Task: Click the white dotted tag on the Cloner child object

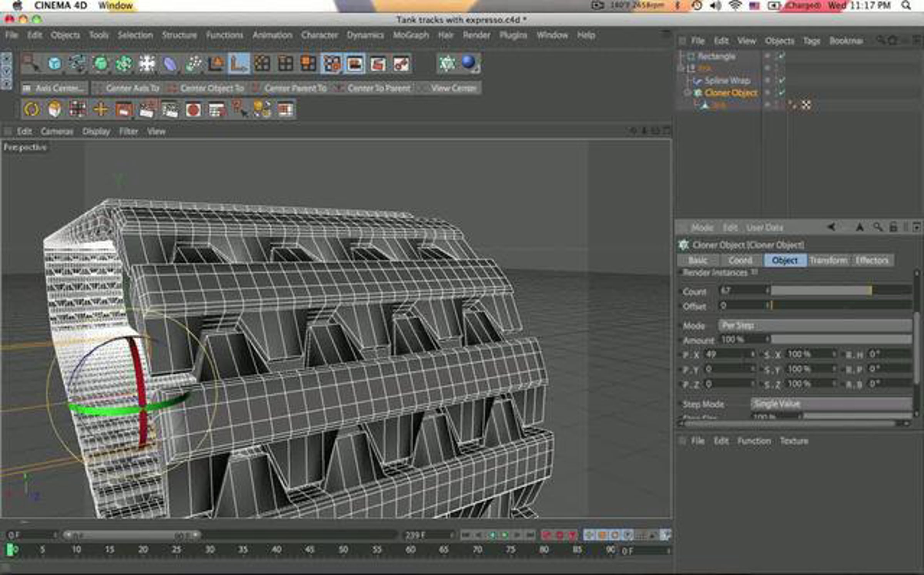Action: [806, 105]
